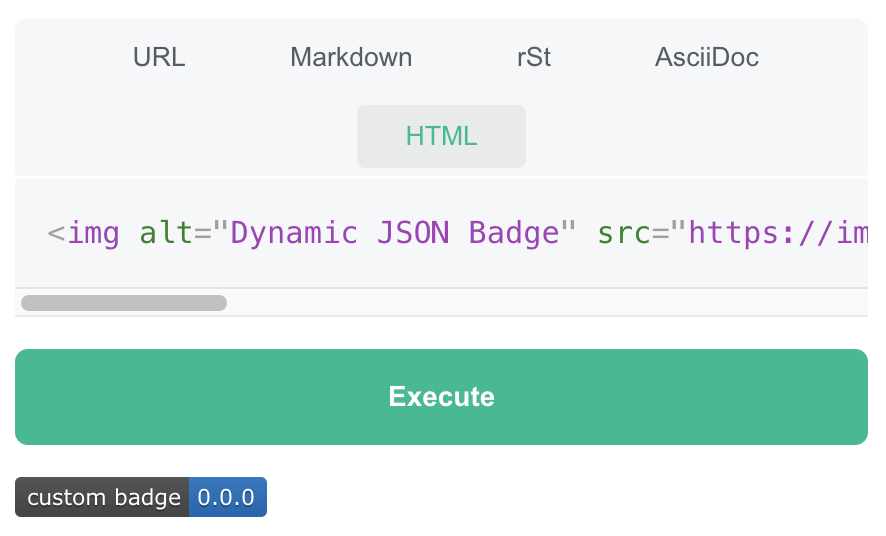
Task: Click the word 'Dynamic' in the alt text
Action: (x=294, y=233)
